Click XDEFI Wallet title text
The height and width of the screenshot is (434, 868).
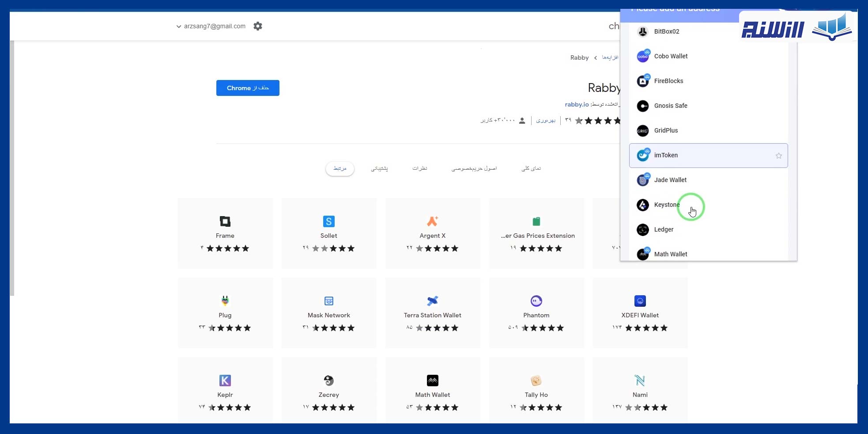pyautogui.click(x=640, y=316)
